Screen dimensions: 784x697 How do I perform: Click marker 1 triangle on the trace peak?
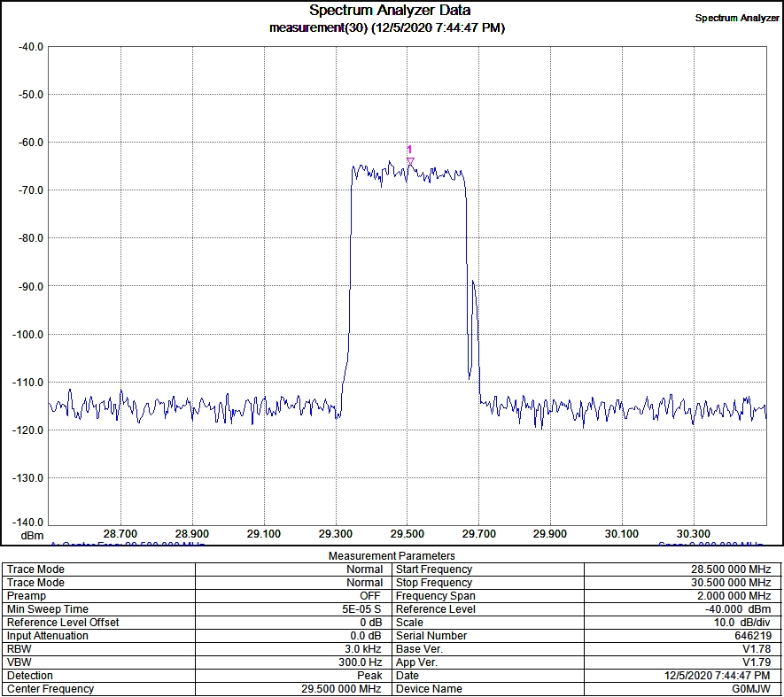(x=410, y=161)
